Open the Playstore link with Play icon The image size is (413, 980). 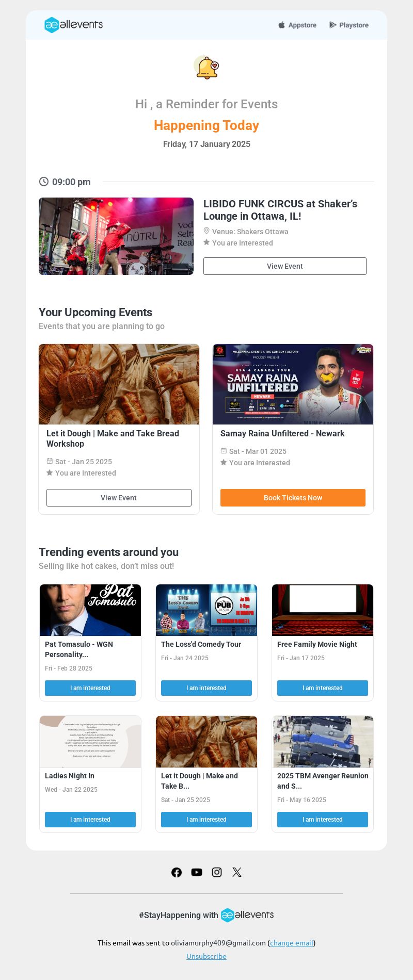[x=349, y=25]
